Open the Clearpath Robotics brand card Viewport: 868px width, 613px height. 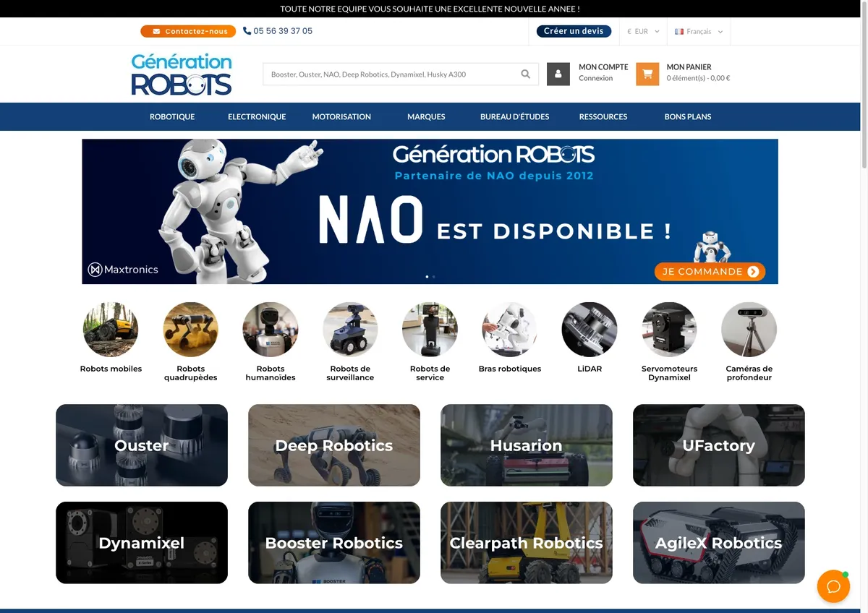[x=527, y=543]
